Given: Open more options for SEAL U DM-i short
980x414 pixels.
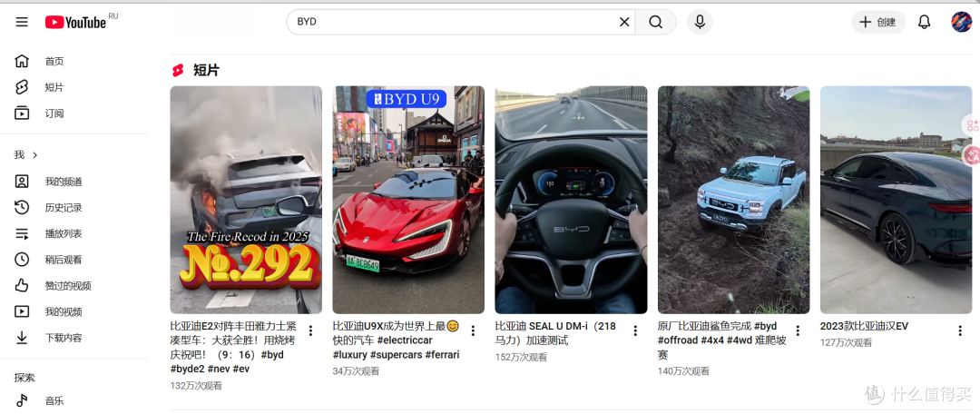Looking at the screenshot, I should pos(635,330).
